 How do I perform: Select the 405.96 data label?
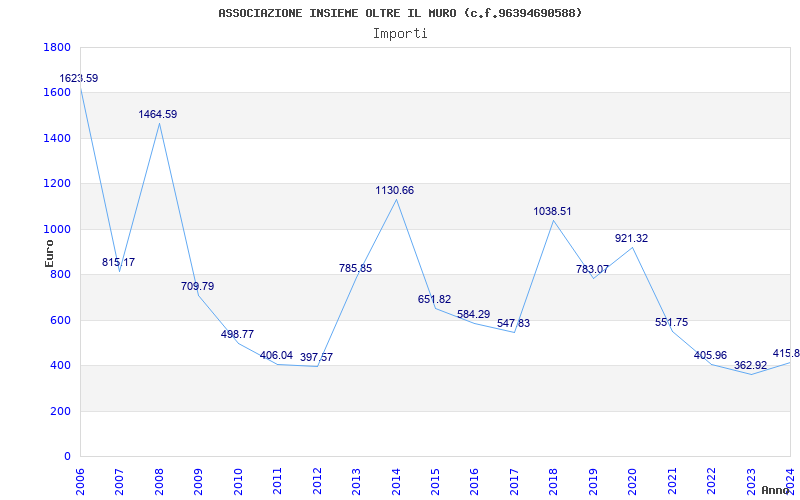coord(711,355)
